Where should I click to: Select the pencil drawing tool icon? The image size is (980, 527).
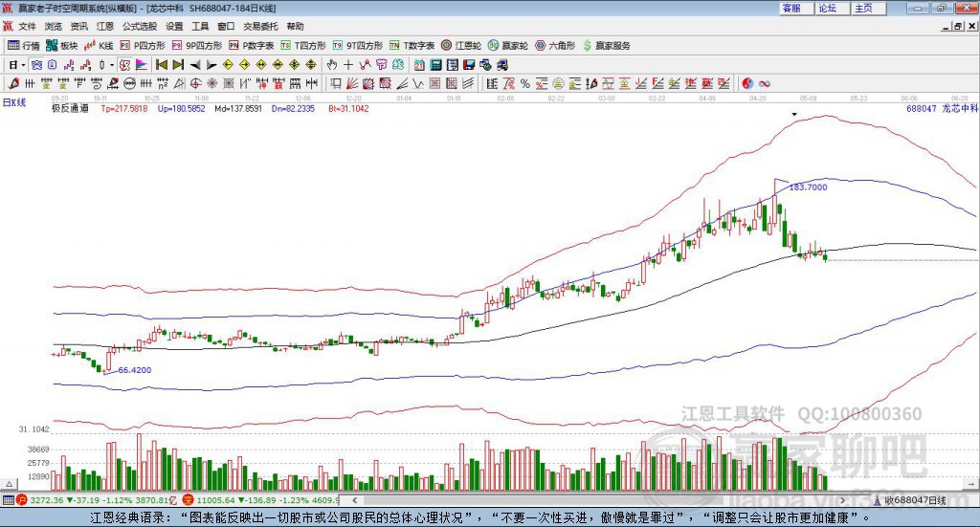13,83
